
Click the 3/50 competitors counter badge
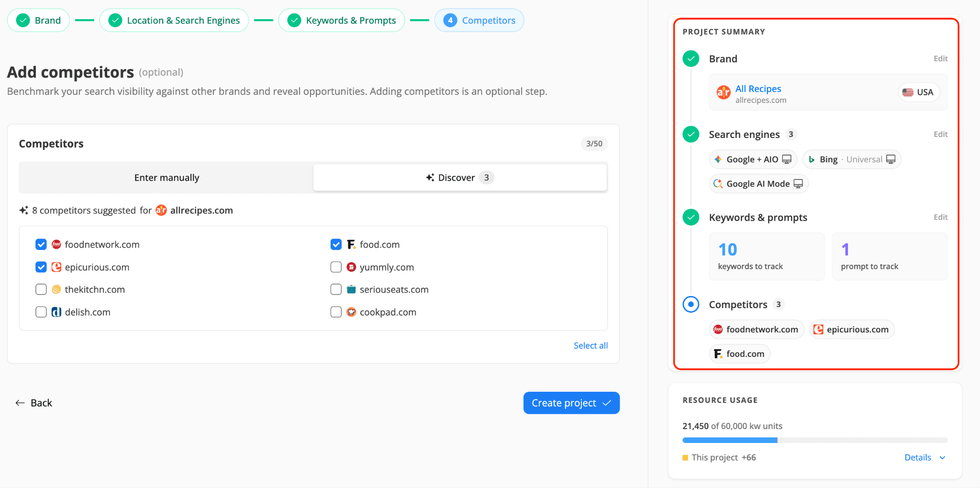pos(594,144)
